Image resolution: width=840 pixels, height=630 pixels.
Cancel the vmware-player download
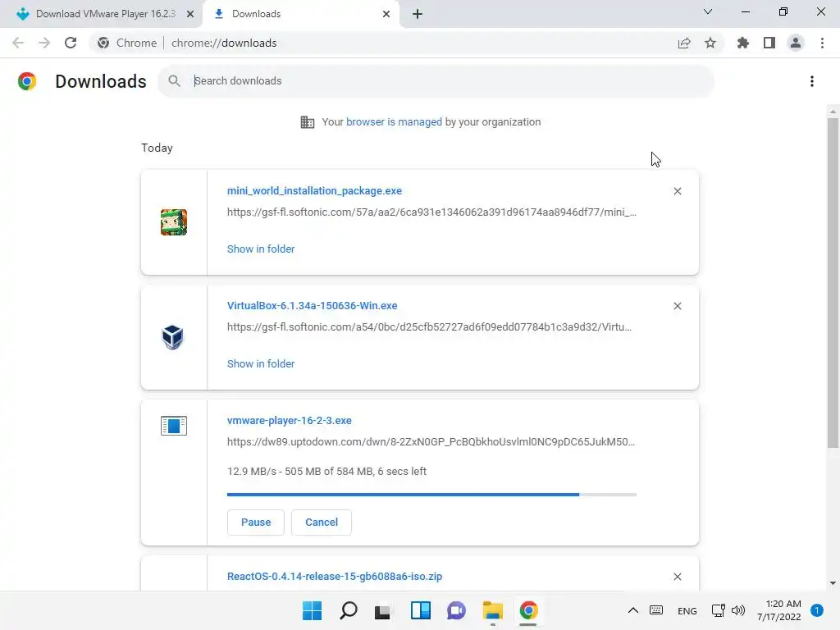point(322,523)
